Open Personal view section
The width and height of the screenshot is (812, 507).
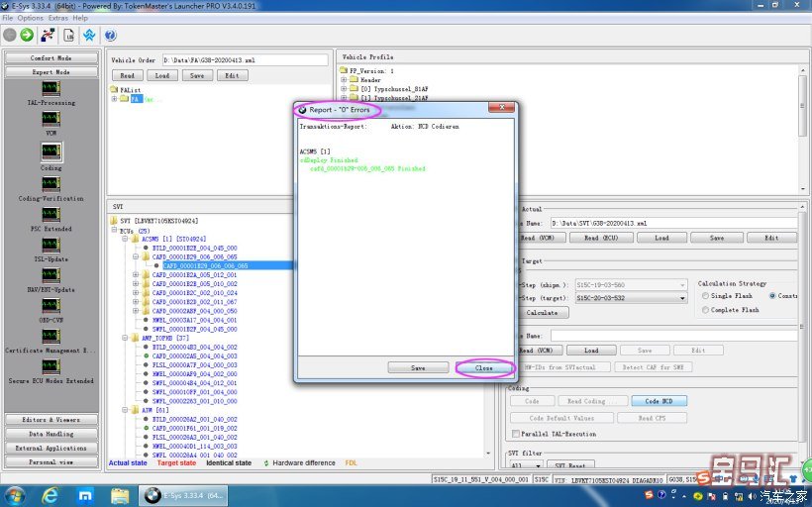tap(51, 461)
